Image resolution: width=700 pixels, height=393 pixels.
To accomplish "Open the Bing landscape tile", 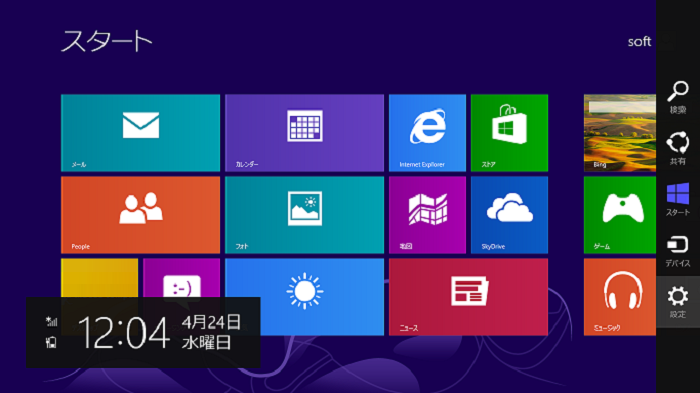I will tap(620, 133).
